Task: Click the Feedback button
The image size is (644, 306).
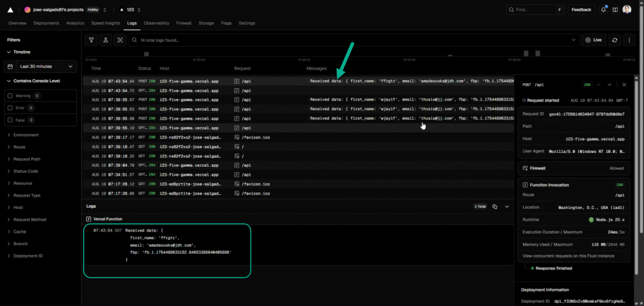Action: point(581,9)
